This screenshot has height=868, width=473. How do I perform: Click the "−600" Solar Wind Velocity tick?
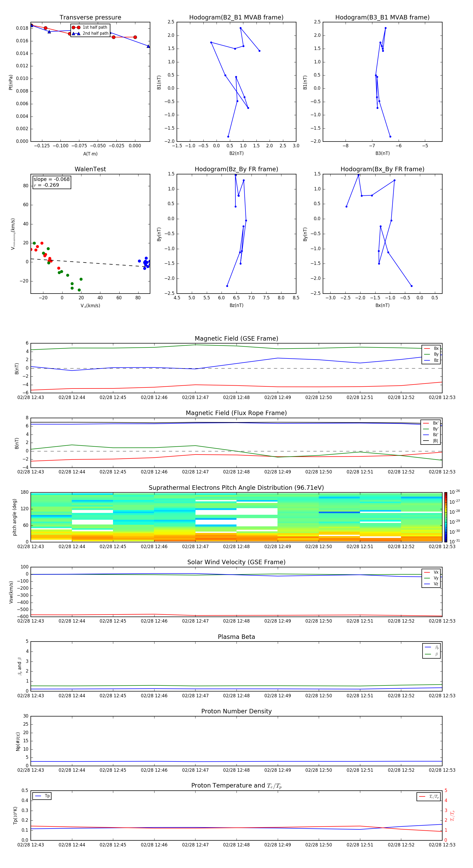click(x=23, y=617)
